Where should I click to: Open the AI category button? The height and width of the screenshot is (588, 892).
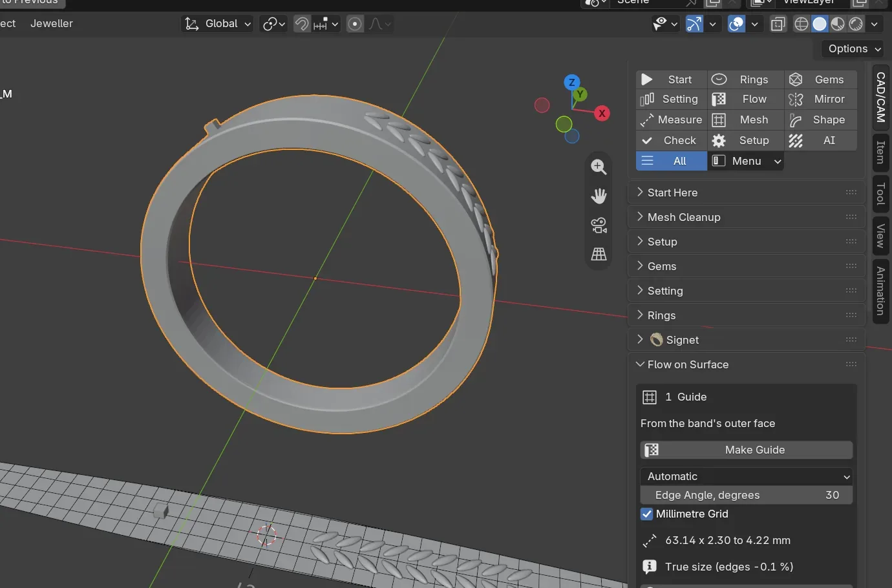821,141
